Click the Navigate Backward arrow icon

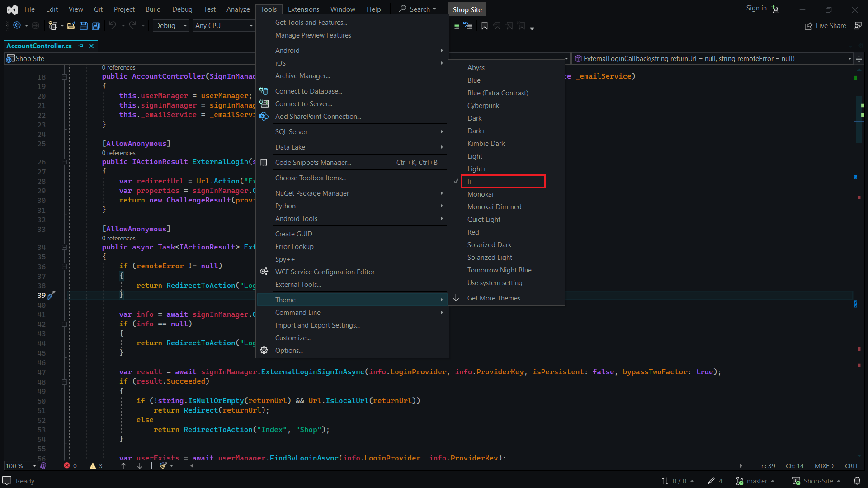(x=17, y=26)
